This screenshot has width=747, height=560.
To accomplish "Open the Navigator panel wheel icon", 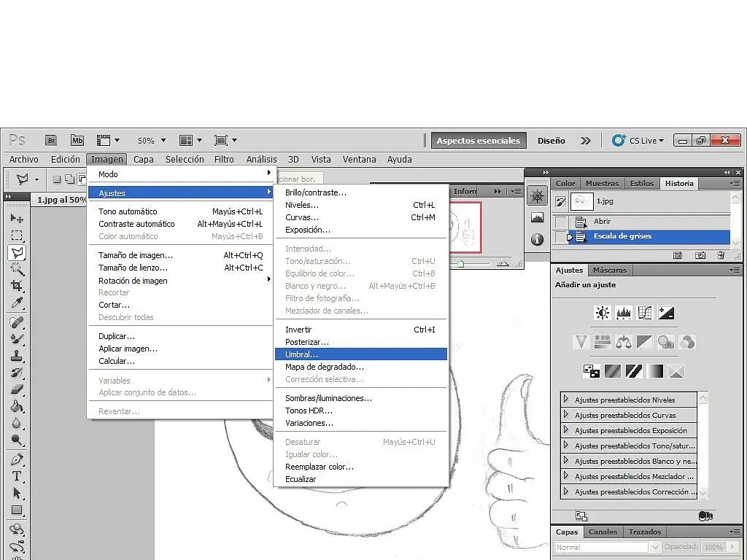I will 538,197.
